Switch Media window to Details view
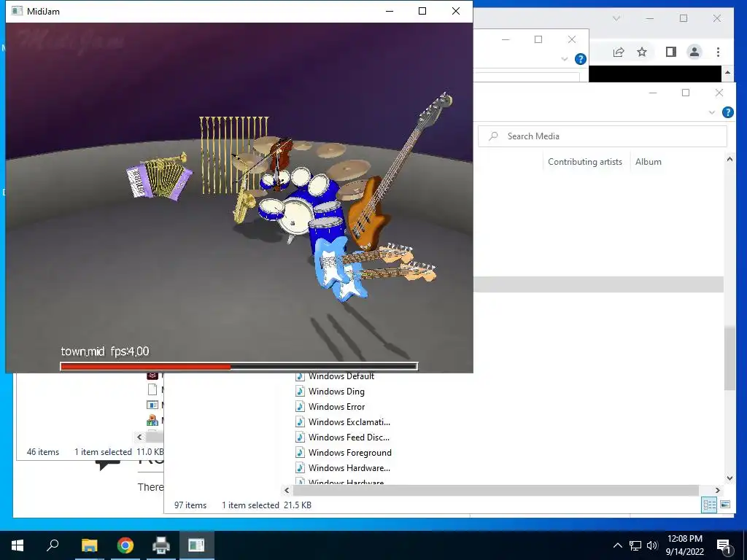 [x=709, y=505]
